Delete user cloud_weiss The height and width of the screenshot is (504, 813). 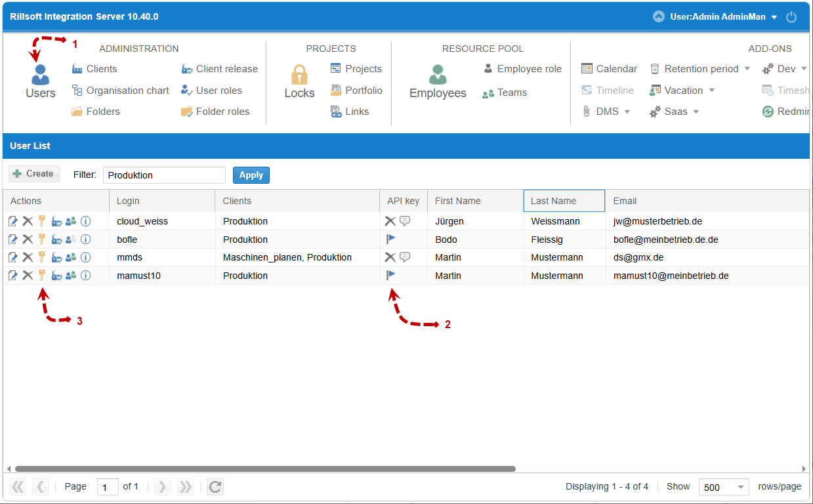(x=28, y=221)
